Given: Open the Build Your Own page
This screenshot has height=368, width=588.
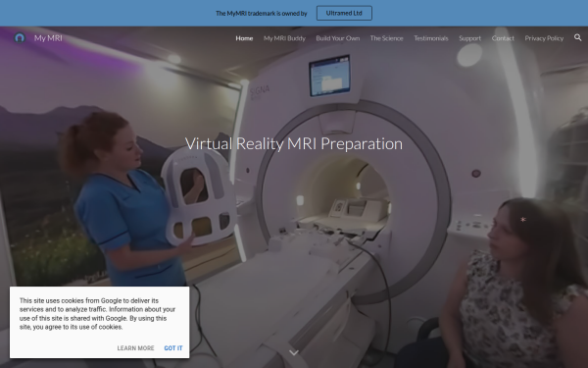Looking at the screenshot, I should point(338,38).
